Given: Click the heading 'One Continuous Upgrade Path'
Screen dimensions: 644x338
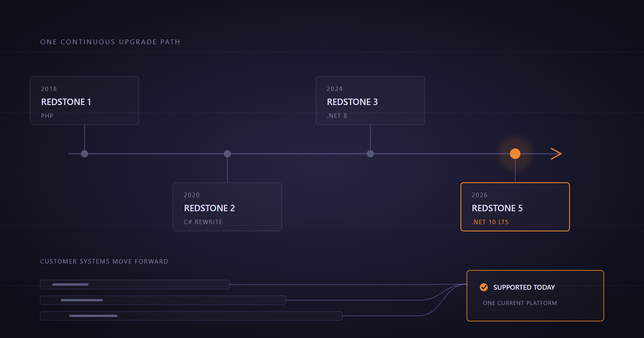Looking at the screenshot, I should pos(110,42).
